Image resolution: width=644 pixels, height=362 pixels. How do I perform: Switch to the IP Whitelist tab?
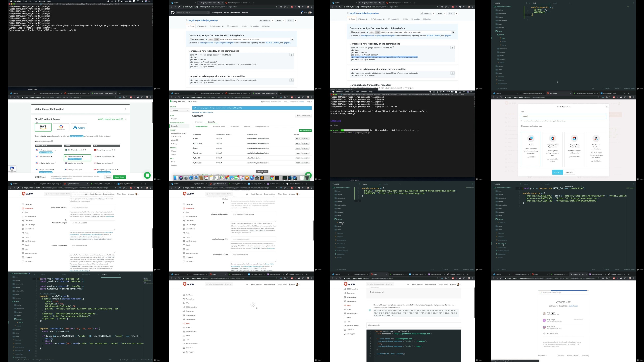pos(234,126)
